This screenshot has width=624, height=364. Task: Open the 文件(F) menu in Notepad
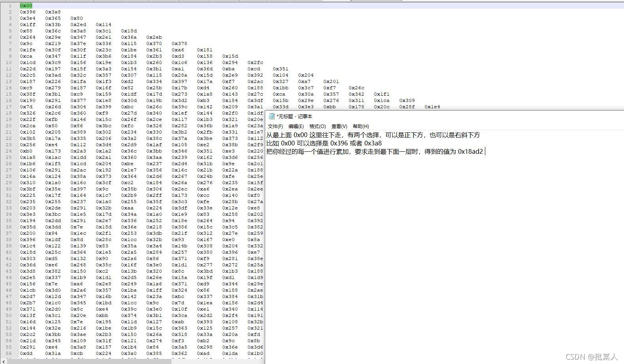(275, 126)
